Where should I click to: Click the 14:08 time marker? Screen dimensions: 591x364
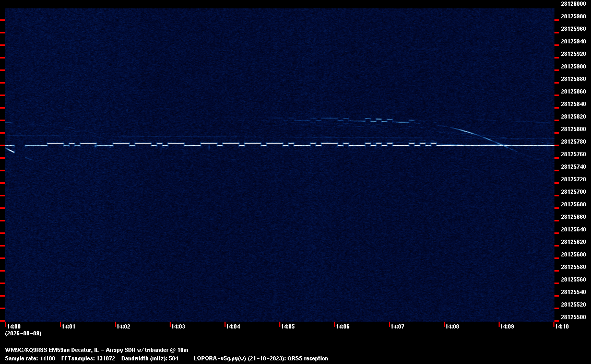(452, 326)
